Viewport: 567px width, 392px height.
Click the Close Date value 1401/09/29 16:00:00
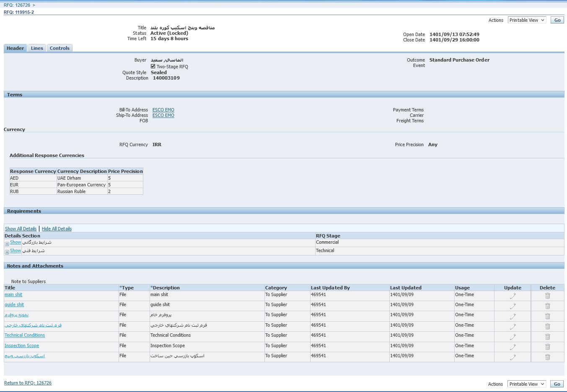click(x=454, y=40)
